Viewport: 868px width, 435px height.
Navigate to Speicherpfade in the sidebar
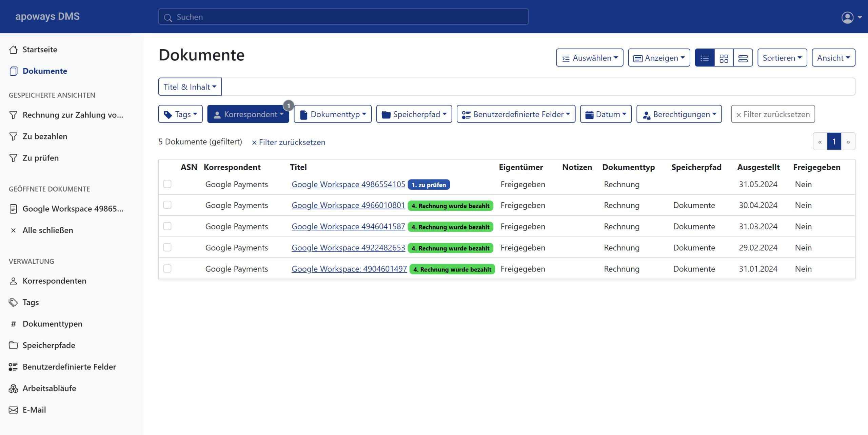pos(49,345)
